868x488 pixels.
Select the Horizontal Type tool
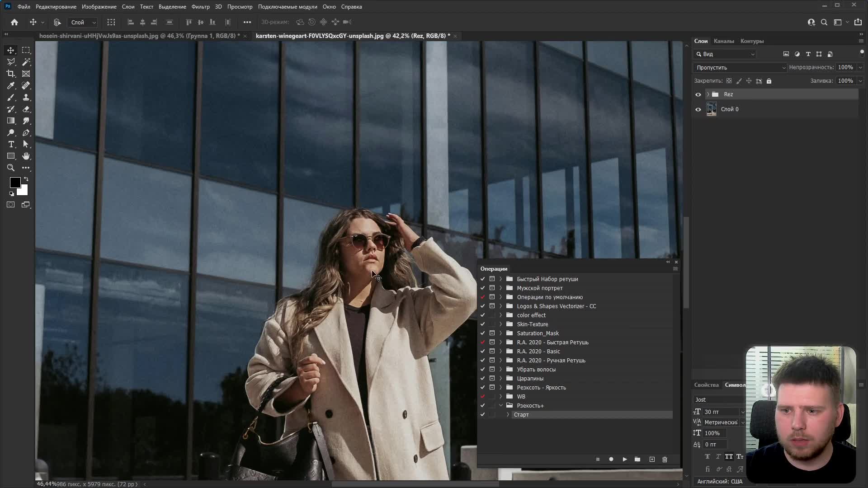(11, 144)
